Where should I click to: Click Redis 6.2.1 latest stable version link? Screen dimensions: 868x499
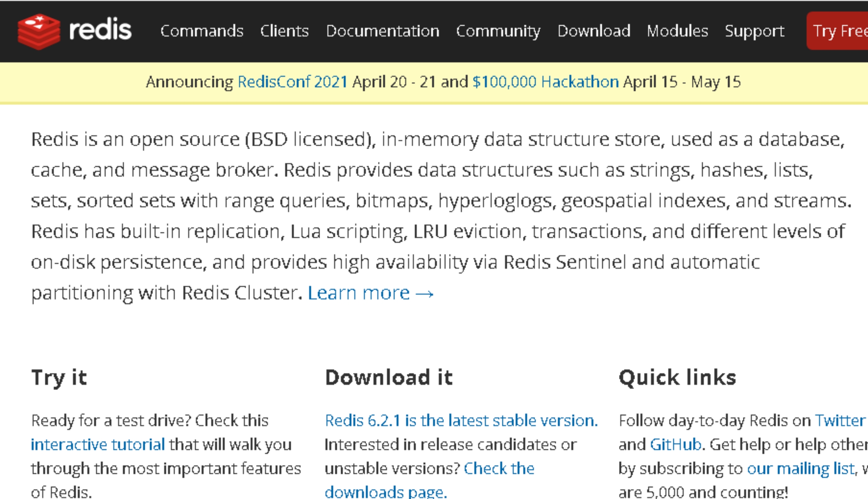461,421
